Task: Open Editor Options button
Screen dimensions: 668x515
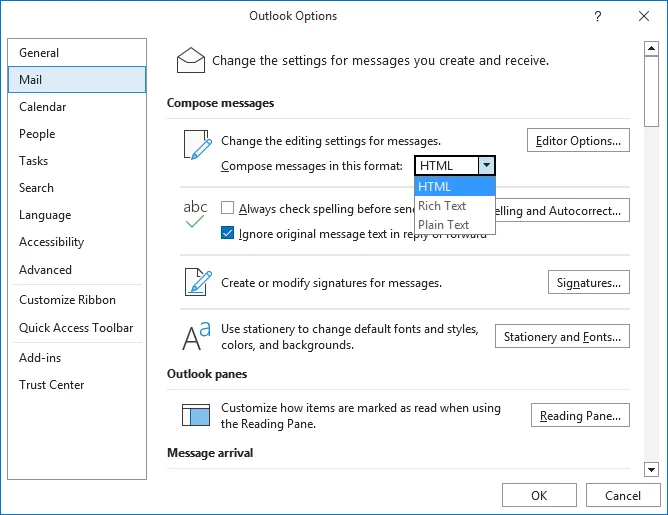Action: pyautogui.click(x=578, y=140)
